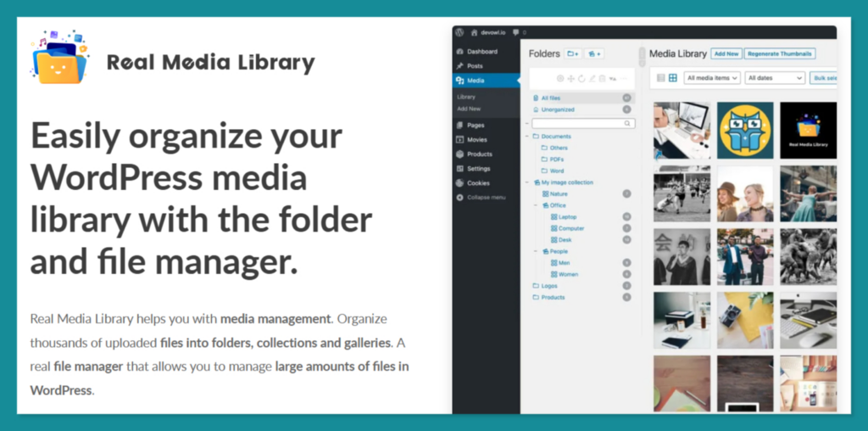868x431 pixels.
Task: Click the Add New button beside Media Library
Action: click(x=726, y=53)
